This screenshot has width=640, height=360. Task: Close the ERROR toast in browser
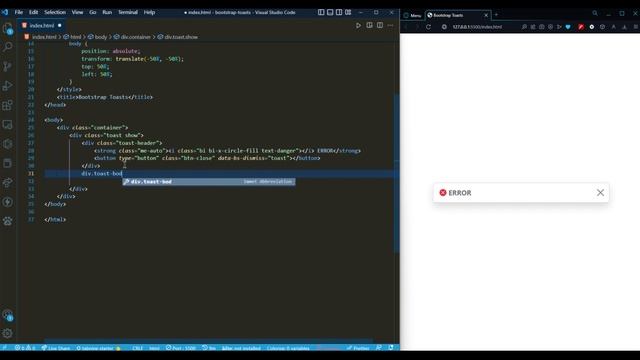[x=600, y=193]
